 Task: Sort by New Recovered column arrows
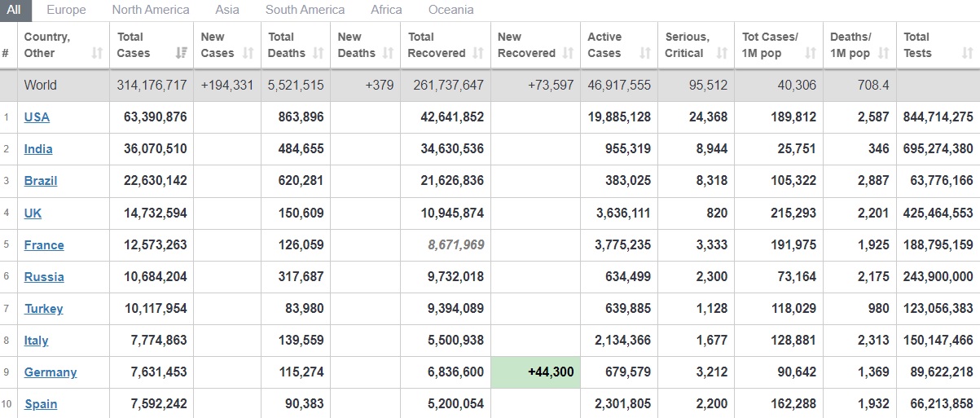(567, 54)
